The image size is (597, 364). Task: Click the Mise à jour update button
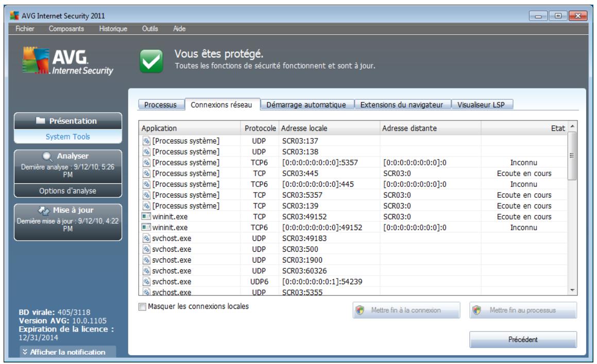point(68,222)
